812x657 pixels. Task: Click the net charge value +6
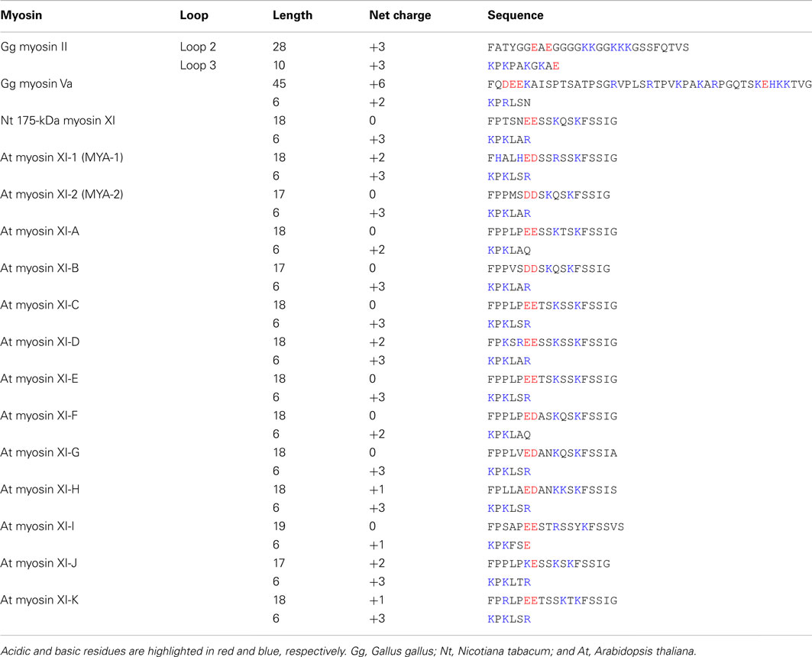377,84
